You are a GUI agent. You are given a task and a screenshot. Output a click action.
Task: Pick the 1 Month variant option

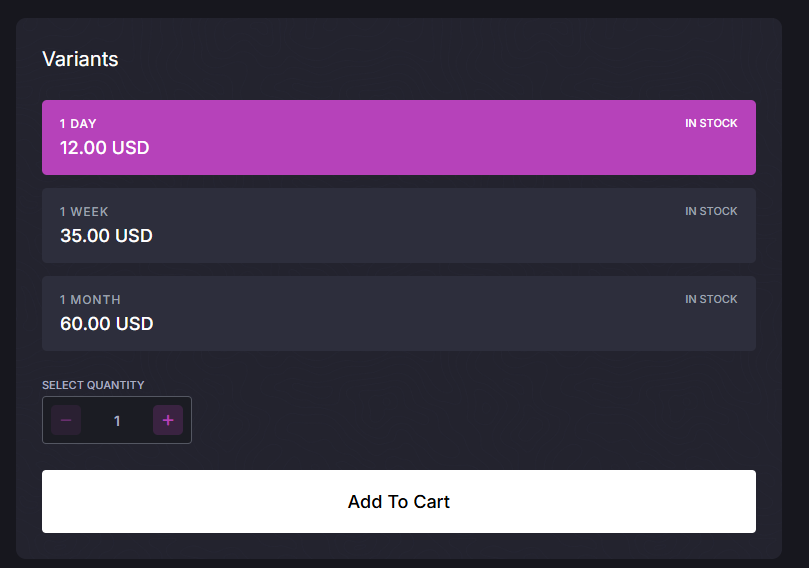pos(398,314)
